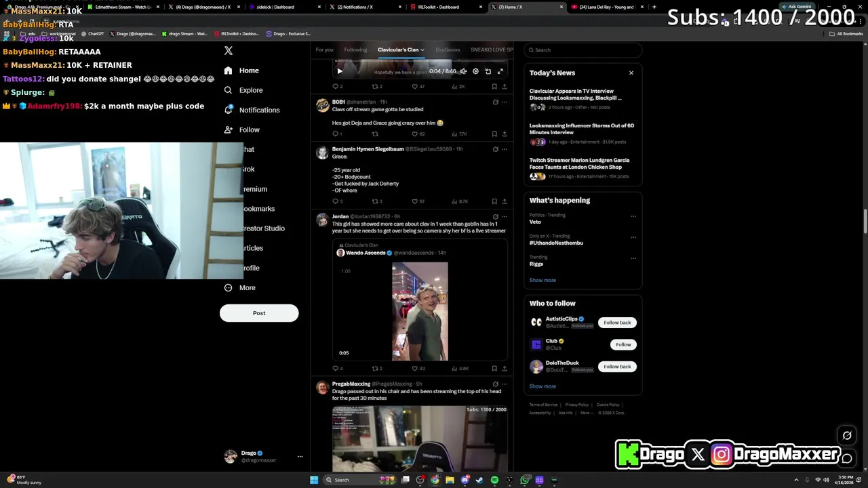This screenshot has width=868, height=488.
Task: Follow back DoloTheDuck
Action: 617,367
